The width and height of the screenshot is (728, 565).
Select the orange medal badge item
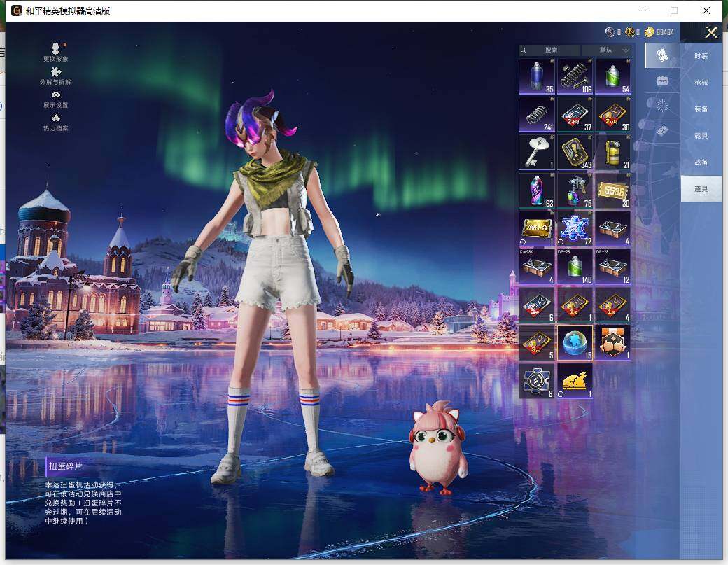point(613,342)
